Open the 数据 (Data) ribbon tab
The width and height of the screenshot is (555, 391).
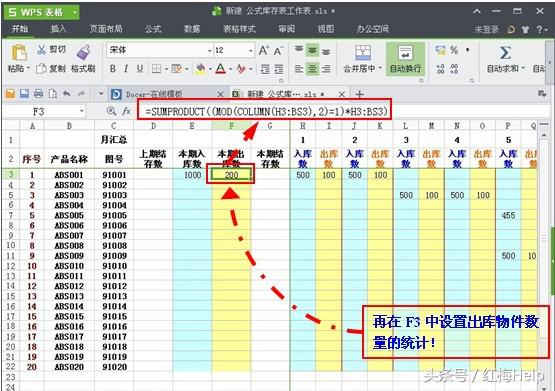192,29
